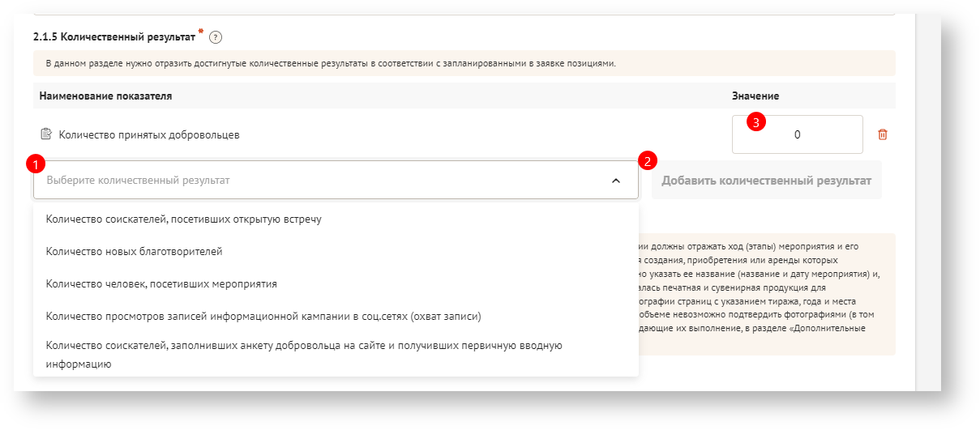Click the red marker number 3
This screenshot has width=980, height=430.
coord(755,124)
